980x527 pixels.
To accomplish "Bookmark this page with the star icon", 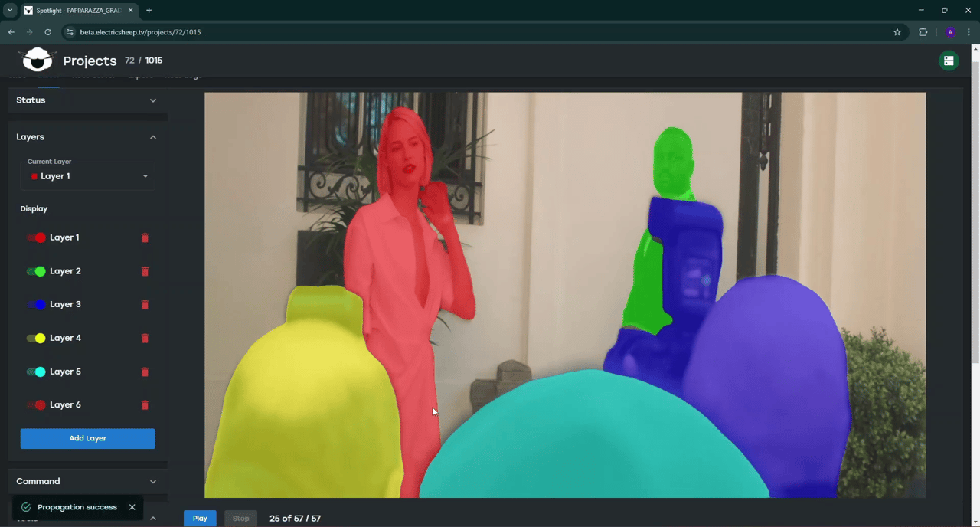I will tap(897, 32).
